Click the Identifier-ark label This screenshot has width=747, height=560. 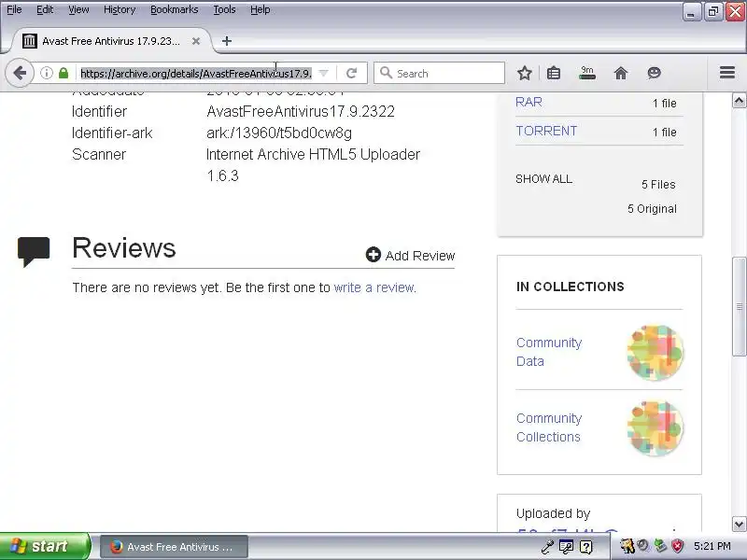click(112, 133)
